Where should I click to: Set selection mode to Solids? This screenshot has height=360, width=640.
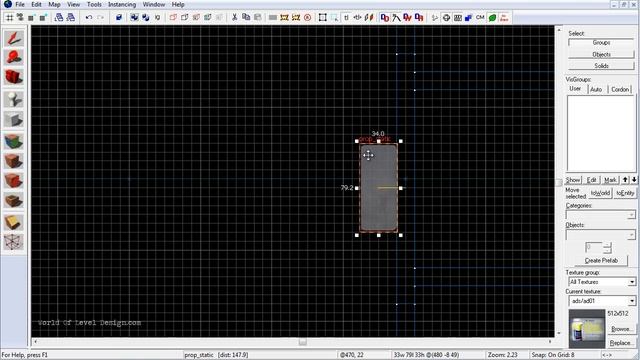(x=601, y=66)
